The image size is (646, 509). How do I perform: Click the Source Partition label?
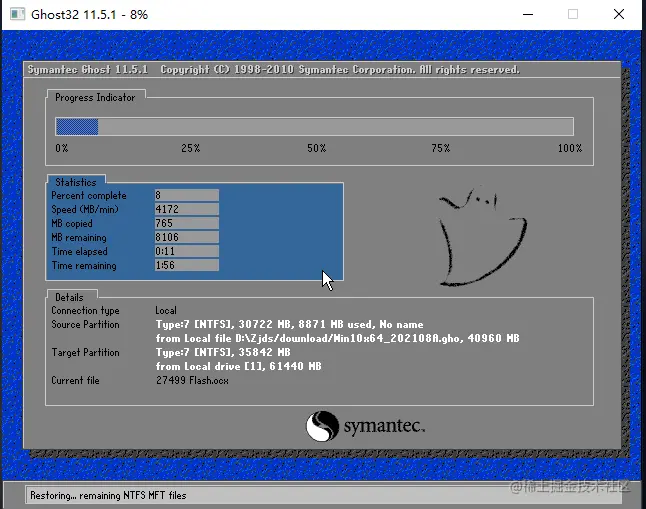[x=85, y=325]
